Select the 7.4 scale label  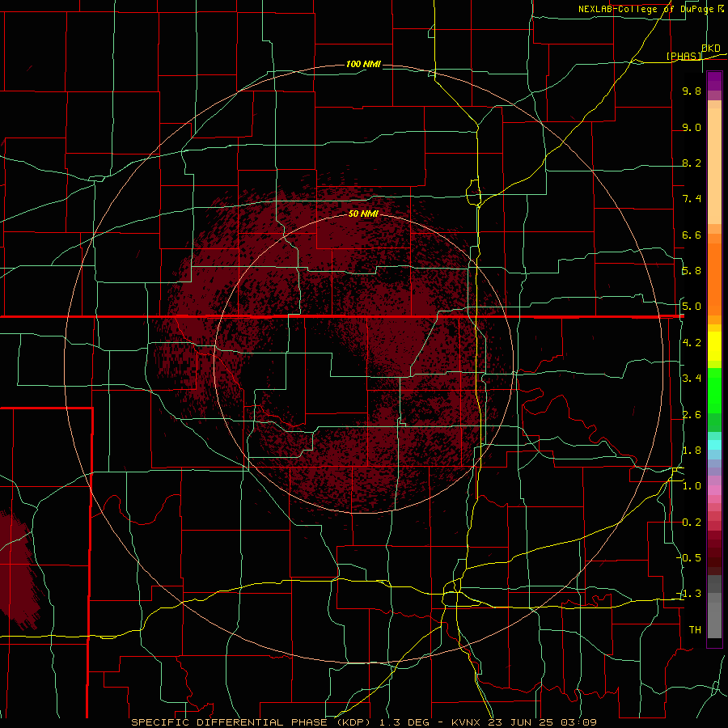(x=692, y=199)
